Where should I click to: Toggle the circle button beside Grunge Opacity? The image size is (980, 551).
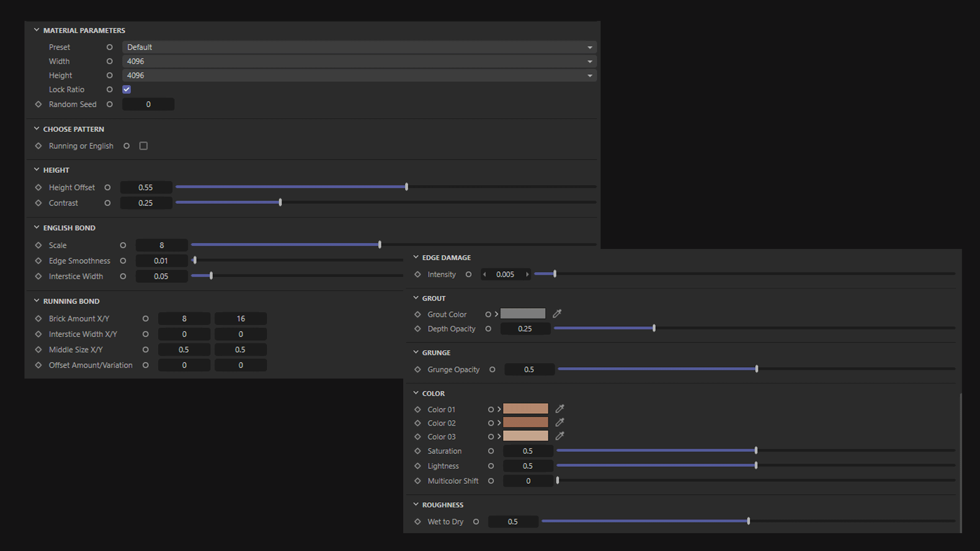coord(492,369)
